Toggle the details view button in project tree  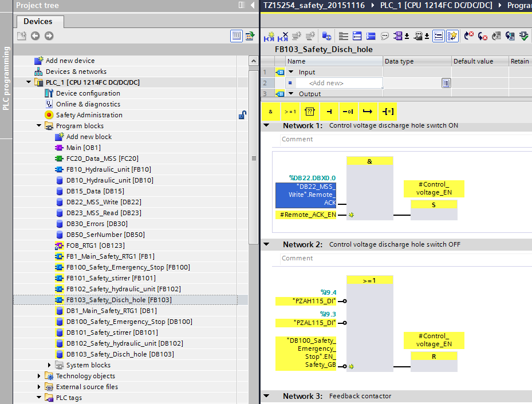pyautogui.click(x=236, y=36)
